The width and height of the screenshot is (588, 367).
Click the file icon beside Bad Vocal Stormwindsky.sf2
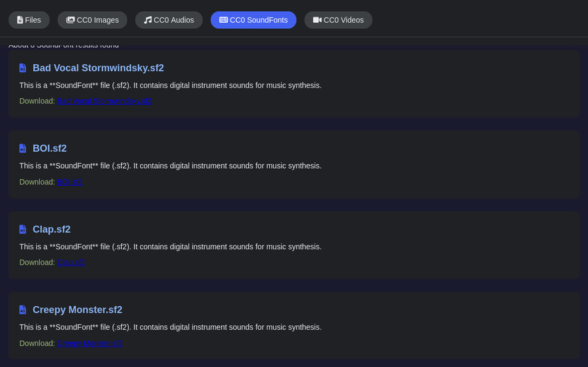(22, 68)
